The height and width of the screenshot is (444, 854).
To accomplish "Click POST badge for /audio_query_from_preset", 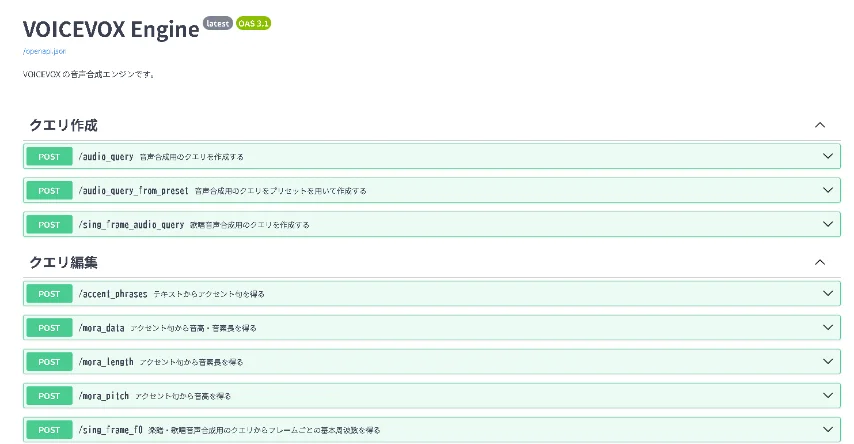I will click(49, 191).
